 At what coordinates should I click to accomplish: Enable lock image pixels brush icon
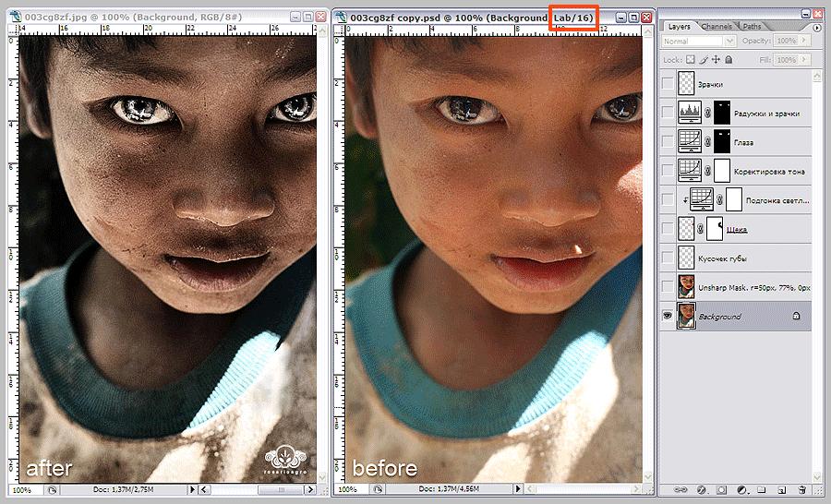pyautogui.click(x=704, y=59)
